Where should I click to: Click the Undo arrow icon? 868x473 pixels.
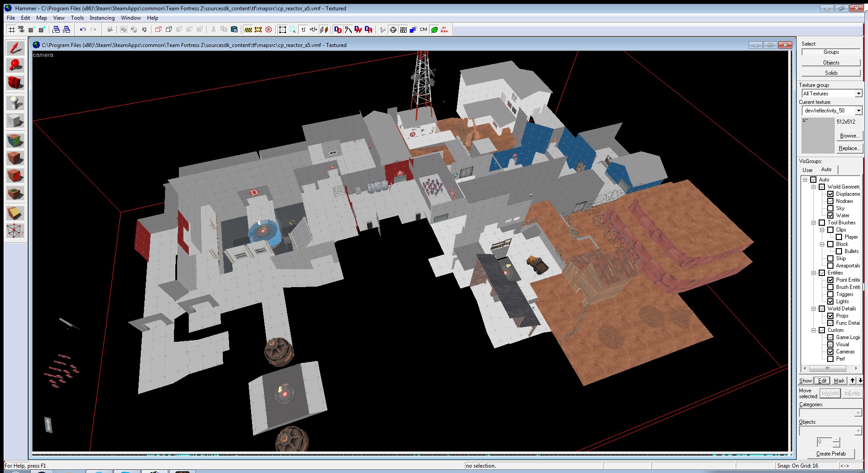pos(83,30)
